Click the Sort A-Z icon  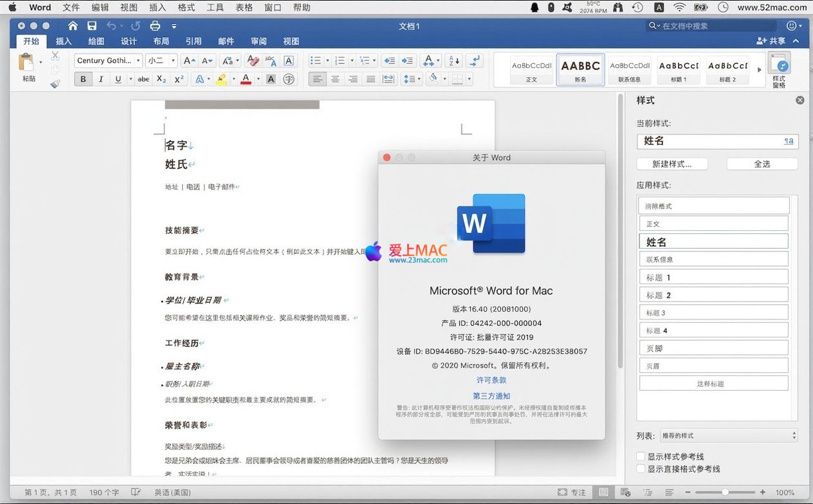[x=453, y=60]
